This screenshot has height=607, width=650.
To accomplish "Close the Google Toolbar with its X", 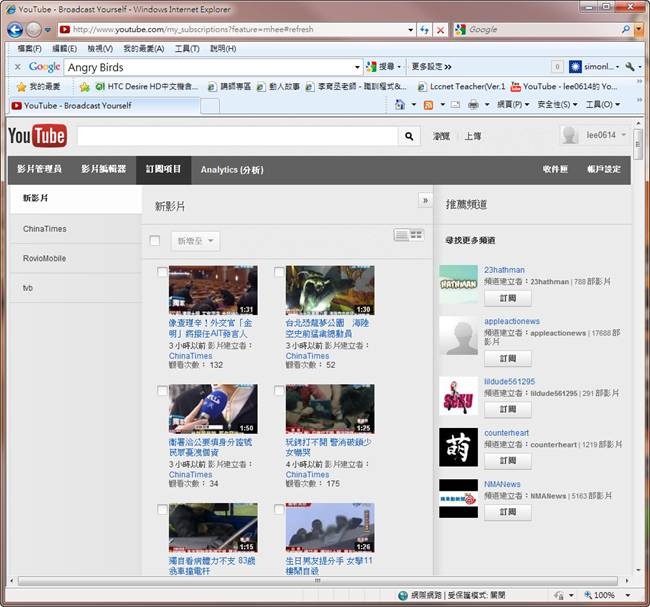I will (17, 66).
